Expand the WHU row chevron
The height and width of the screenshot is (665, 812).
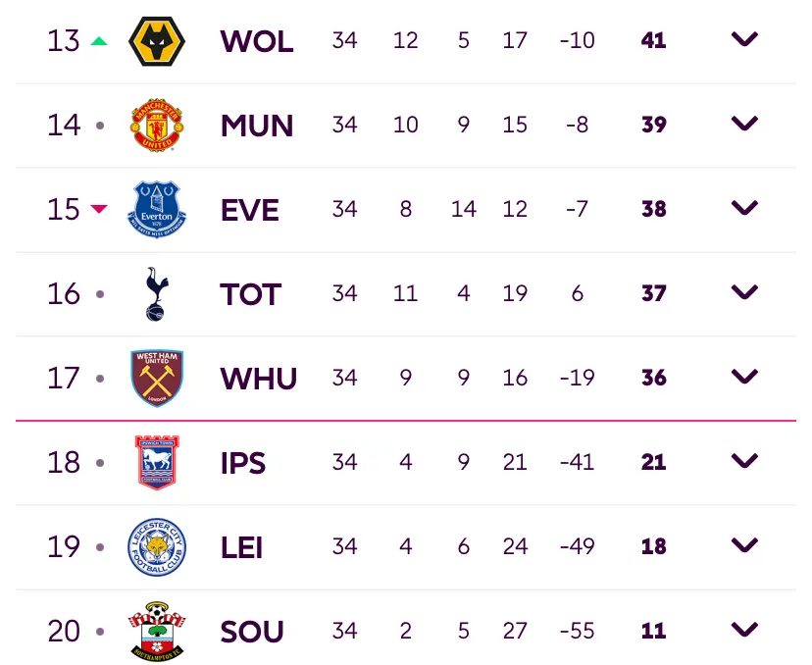click(744, 377)
